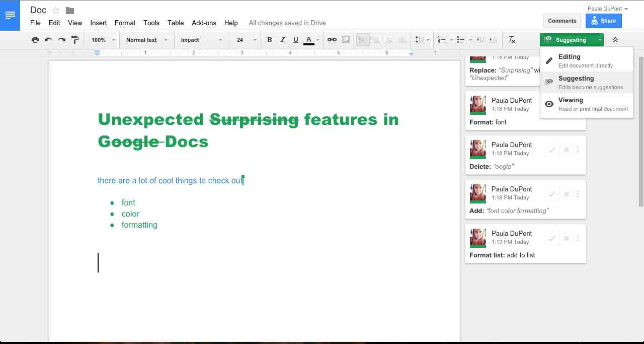Click the move to folder icon
644x344 pixels.
click(x=70, y=10)
